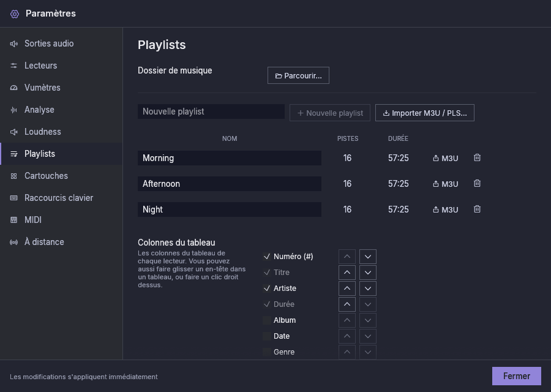Export Night playlist as M3U
This screenshot has width=551, height=392.
tap(445, 209)
